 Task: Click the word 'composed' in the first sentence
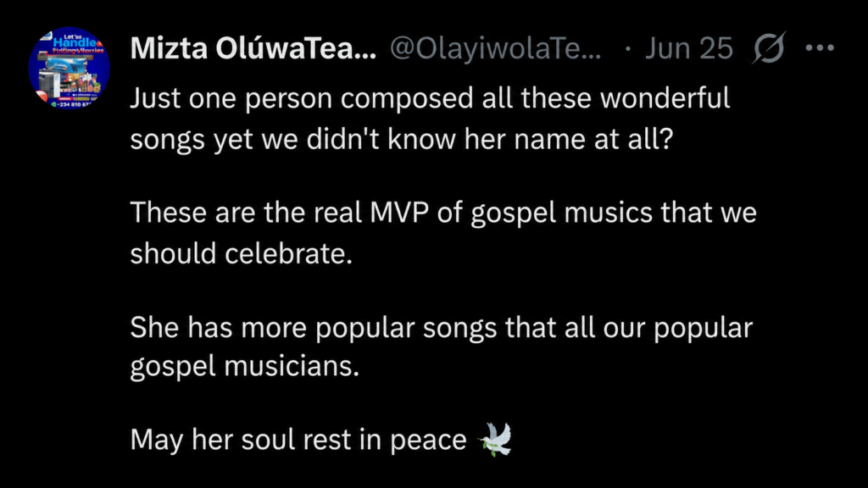[407, 98]
